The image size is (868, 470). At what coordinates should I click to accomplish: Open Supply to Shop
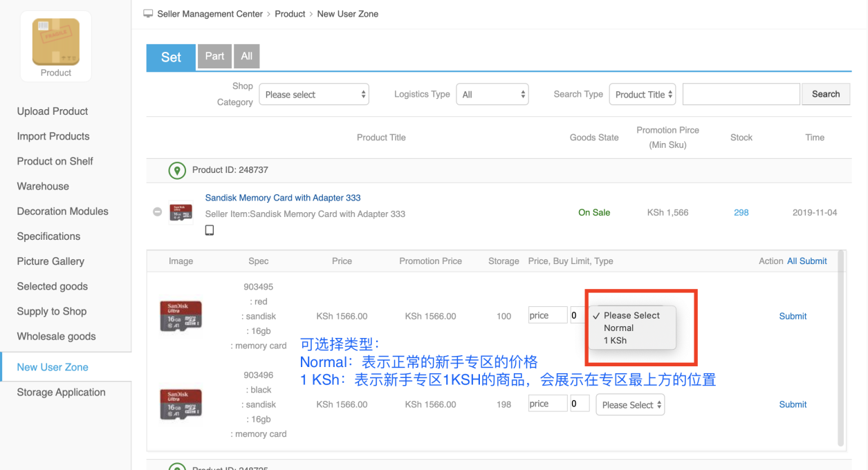pos(52,311)
